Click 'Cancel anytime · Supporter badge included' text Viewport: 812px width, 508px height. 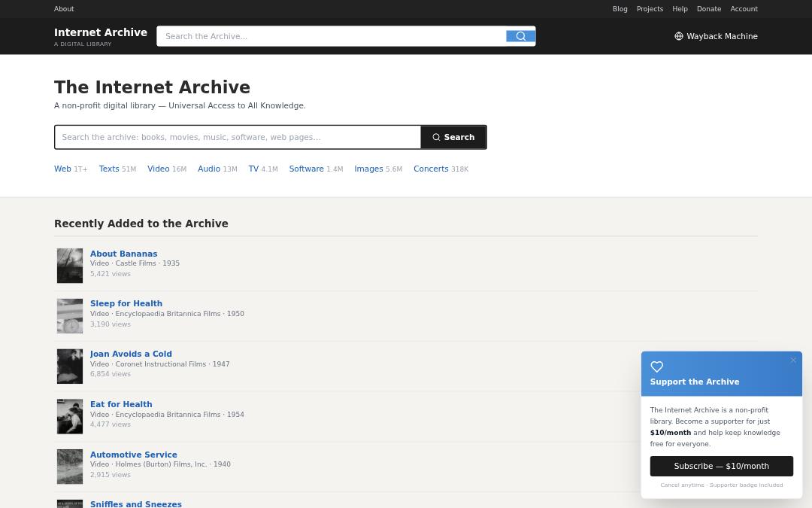tap(721, 485)
